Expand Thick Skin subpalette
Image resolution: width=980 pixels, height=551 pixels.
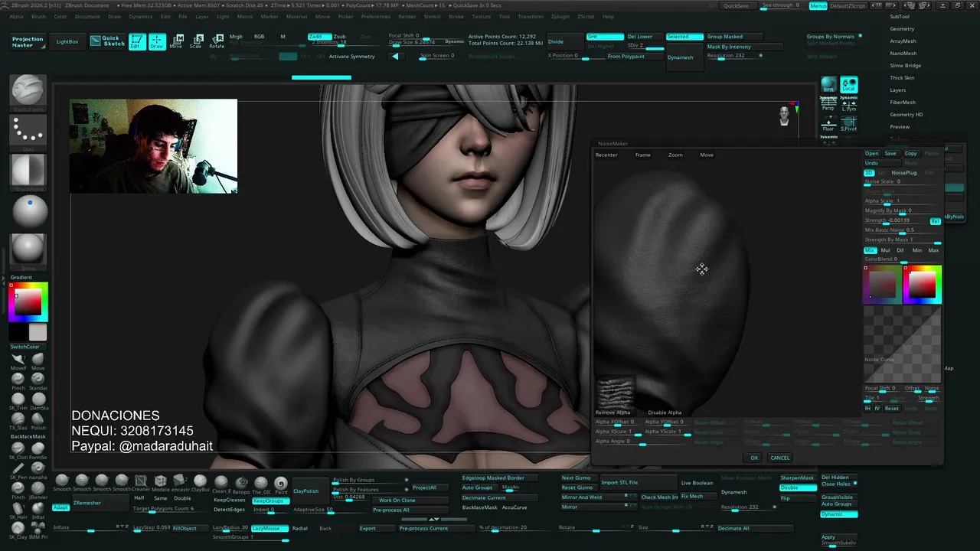(902, 78)
